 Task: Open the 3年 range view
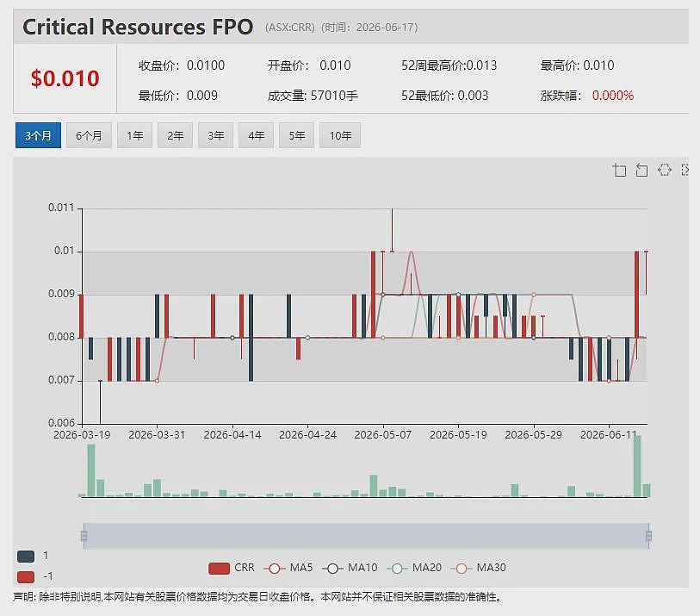pyautogui.click(x=215, y=135)
